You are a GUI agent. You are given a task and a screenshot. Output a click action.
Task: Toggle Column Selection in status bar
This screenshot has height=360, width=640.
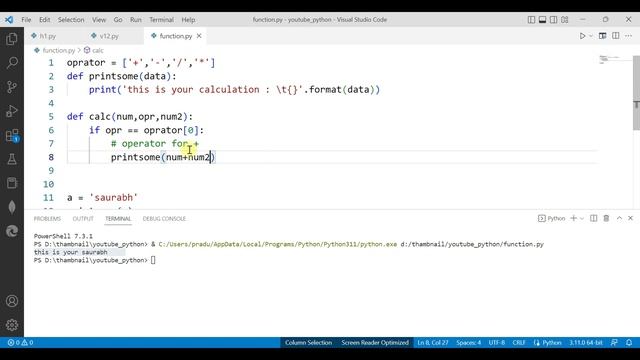tap(308, 342)
